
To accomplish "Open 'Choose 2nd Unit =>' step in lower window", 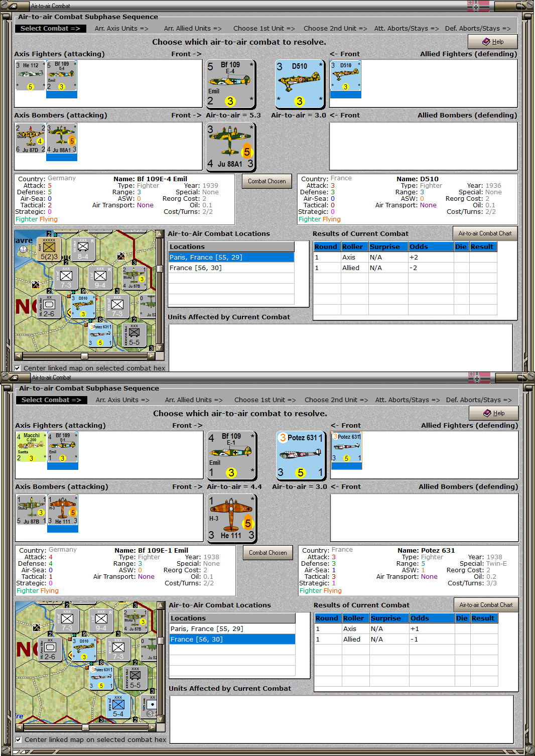I will 336,400.
